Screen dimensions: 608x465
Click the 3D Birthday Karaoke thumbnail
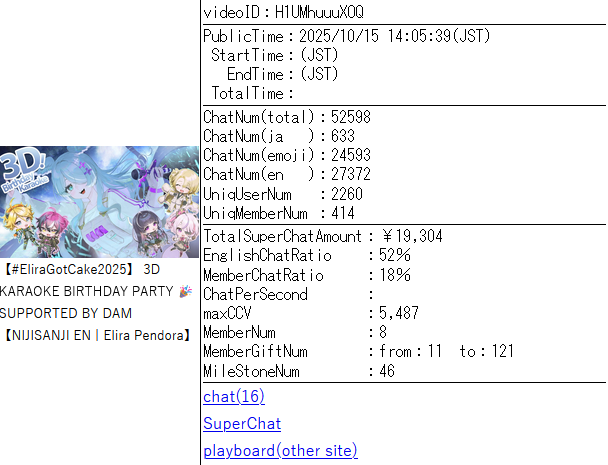coord(99,202)
